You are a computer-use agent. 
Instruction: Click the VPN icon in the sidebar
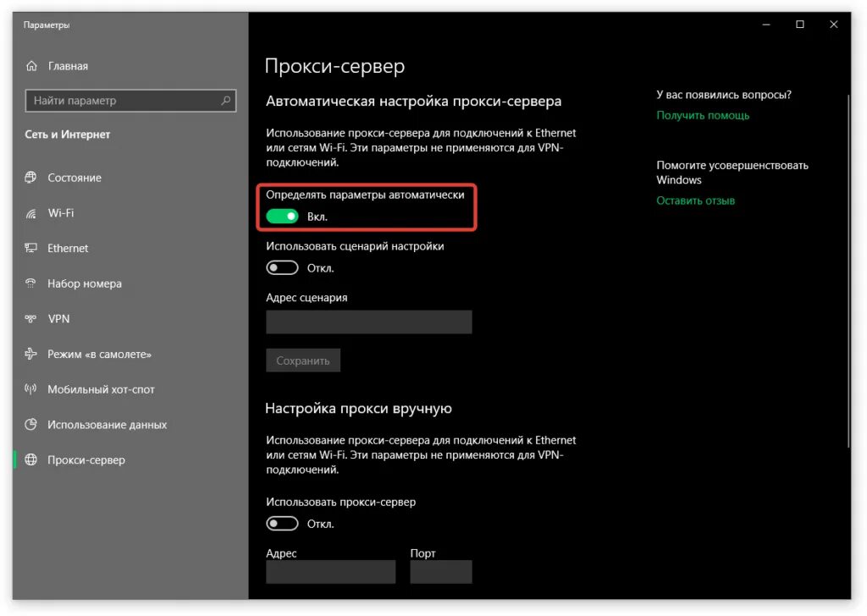pos(31,319)
